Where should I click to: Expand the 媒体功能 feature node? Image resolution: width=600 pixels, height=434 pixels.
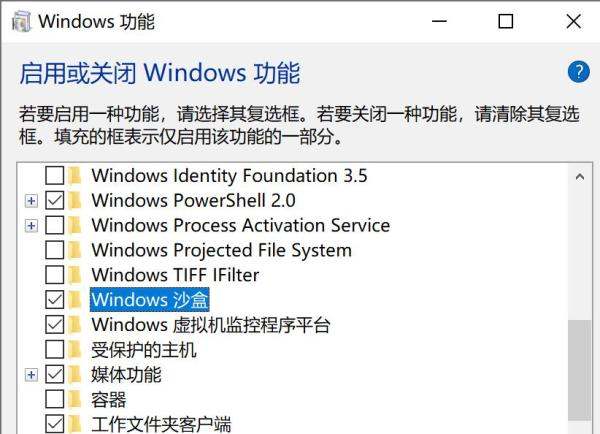pyautogui.click(x=32, y=375)
